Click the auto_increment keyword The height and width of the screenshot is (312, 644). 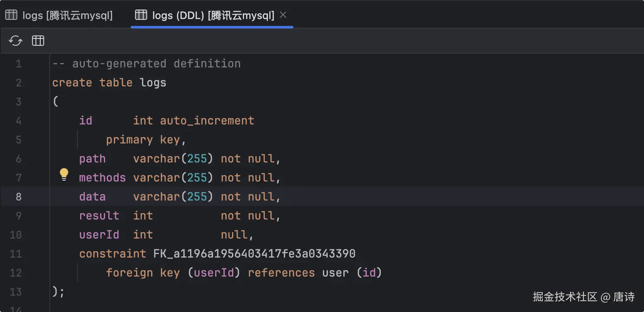pos(207,121)
